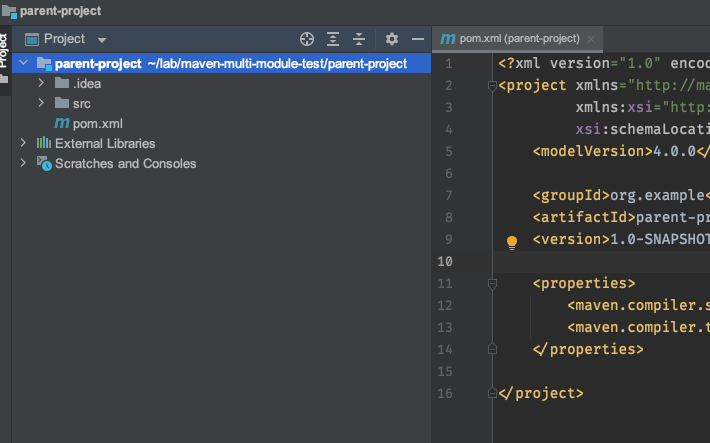The height and width of the screenshot is (443, 710).
Task: Close the pom.xml editor tab
Action: (591, 39)
